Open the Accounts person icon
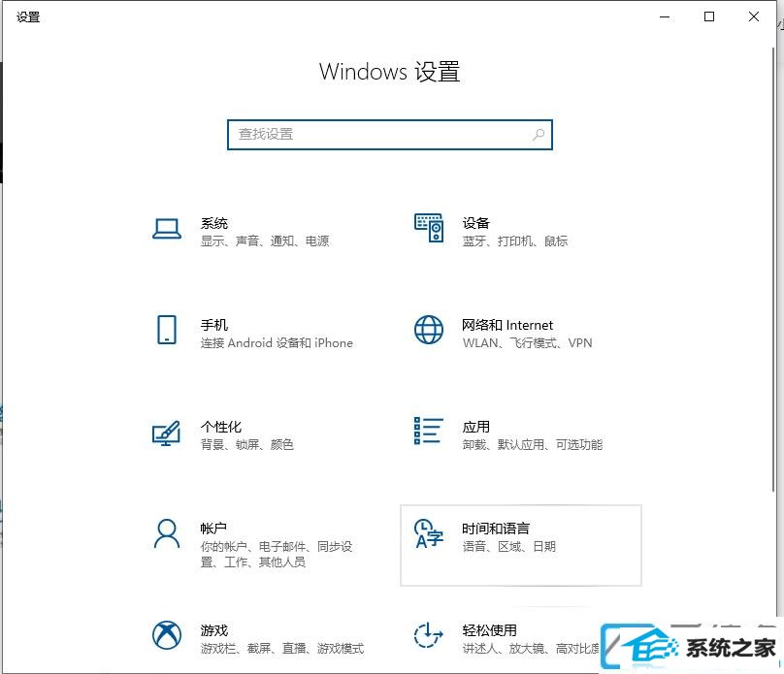Image resolution: width=784 pixels, height=674 pixels. [x=167, y=533]
